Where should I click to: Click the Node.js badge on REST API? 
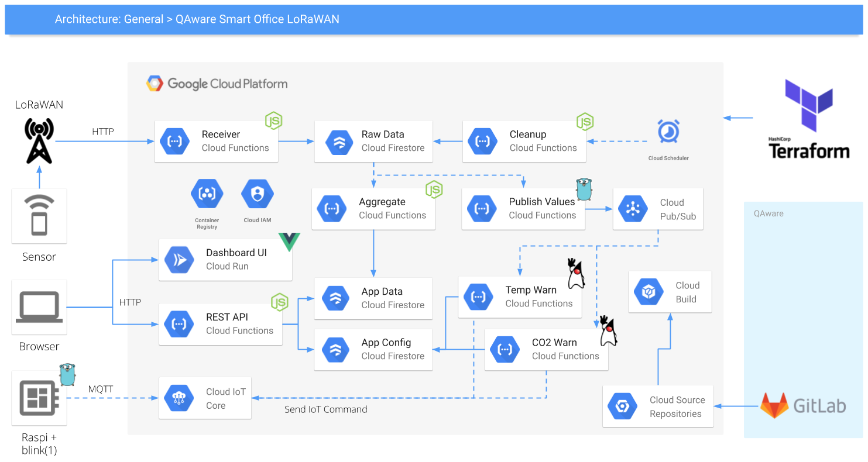point(280,303)
